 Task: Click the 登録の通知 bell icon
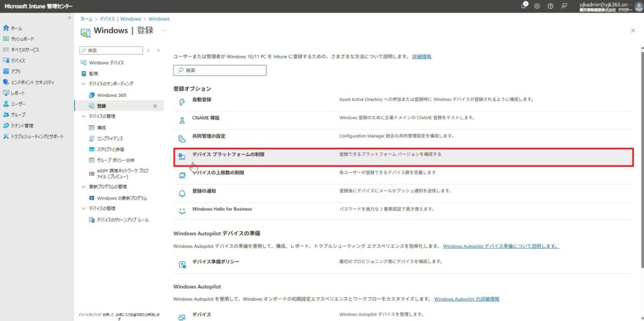click(182, 191)
